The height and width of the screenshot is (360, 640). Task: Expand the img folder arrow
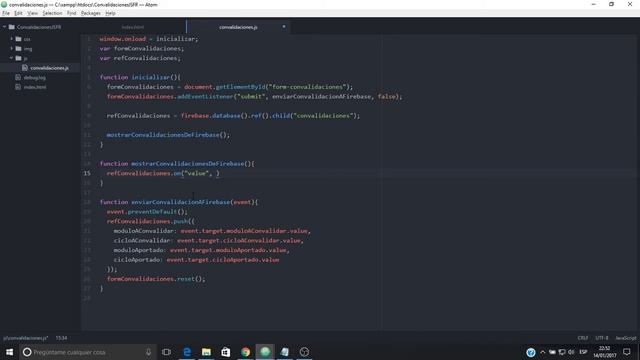[12, 49]
